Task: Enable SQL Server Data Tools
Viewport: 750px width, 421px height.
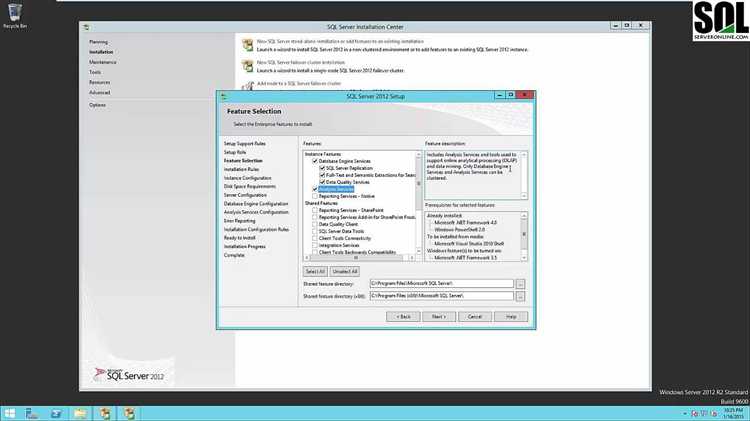Action: pos(315,231)
